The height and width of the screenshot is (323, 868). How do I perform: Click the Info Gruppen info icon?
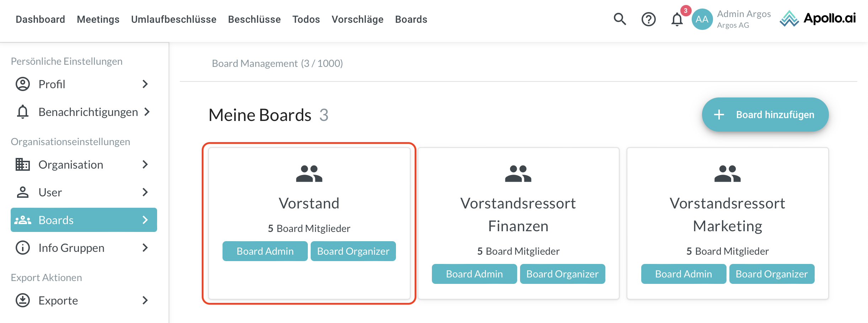(x=23, y=248)
